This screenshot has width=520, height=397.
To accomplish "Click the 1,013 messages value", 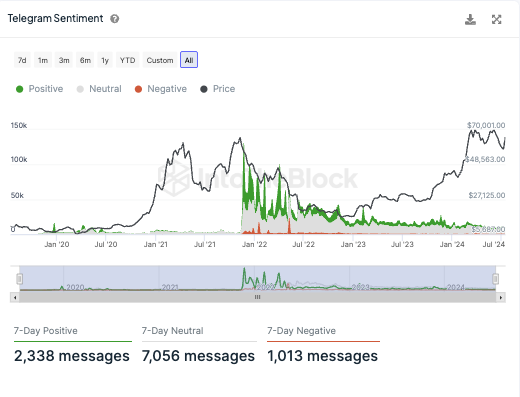I will [x=323, y=356].
